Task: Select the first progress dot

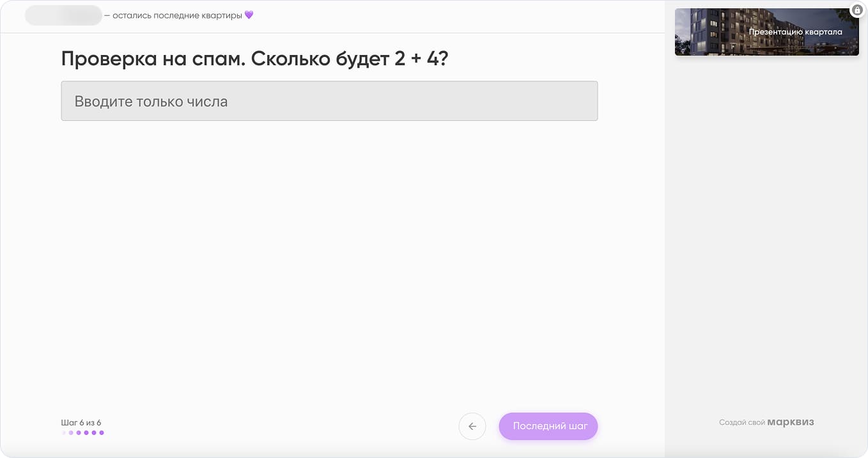Action: pyautogui.click(x=63, y=432)
